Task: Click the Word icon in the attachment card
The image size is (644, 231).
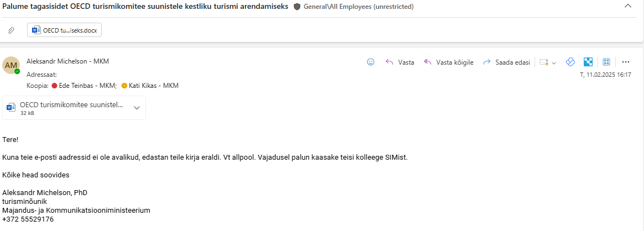Action: point(11,108)
